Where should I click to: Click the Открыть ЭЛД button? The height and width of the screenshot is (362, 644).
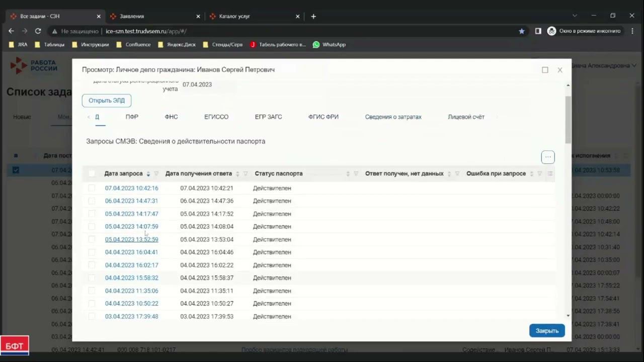[x=107, y=101]
